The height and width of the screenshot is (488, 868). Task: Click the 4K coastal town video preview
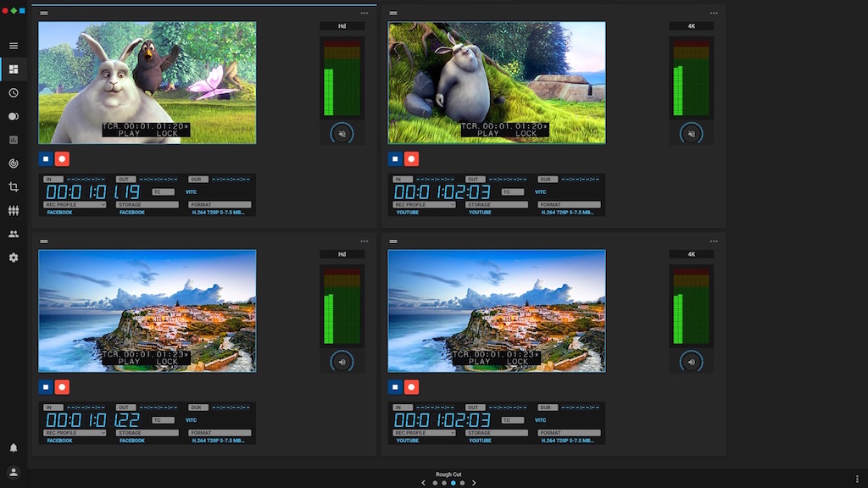pyautogui.click(x=497, y=311)
